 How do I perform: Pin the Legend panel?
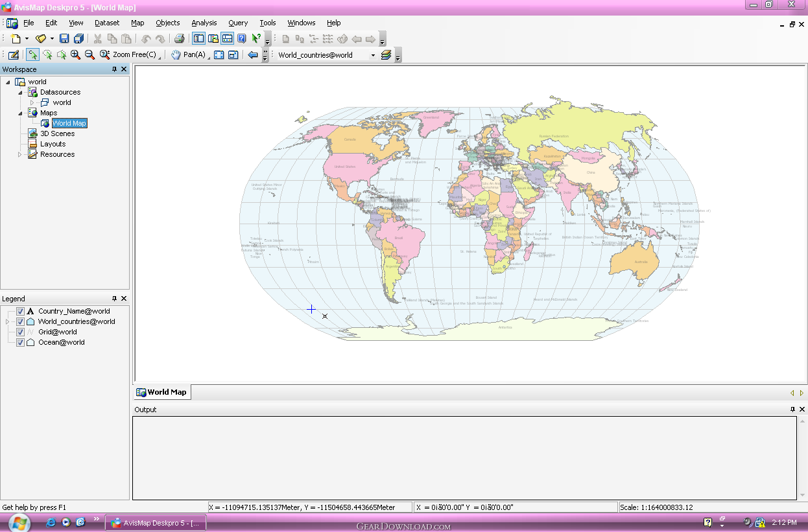click(115, 299)
